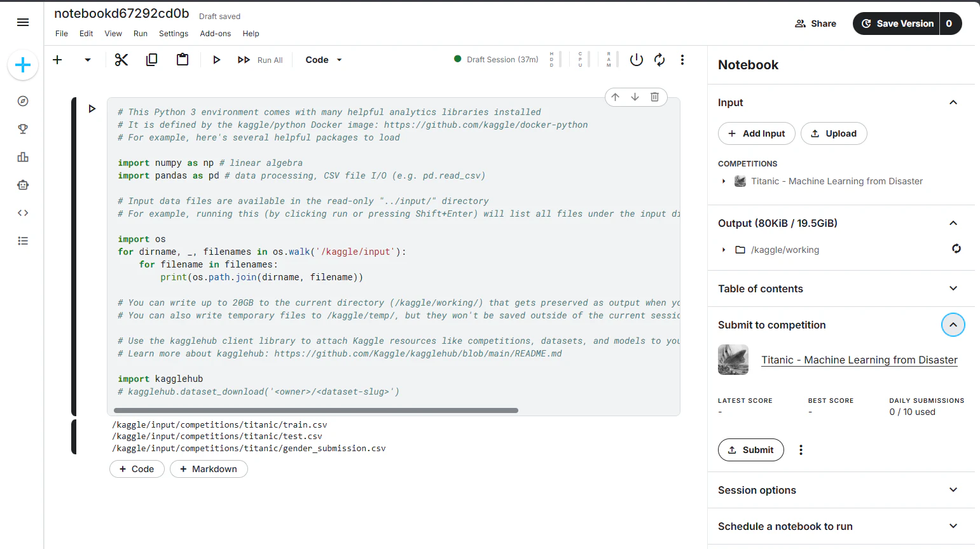Click the horizontal scrollbar of the code cell

click(x=316, y=410)
